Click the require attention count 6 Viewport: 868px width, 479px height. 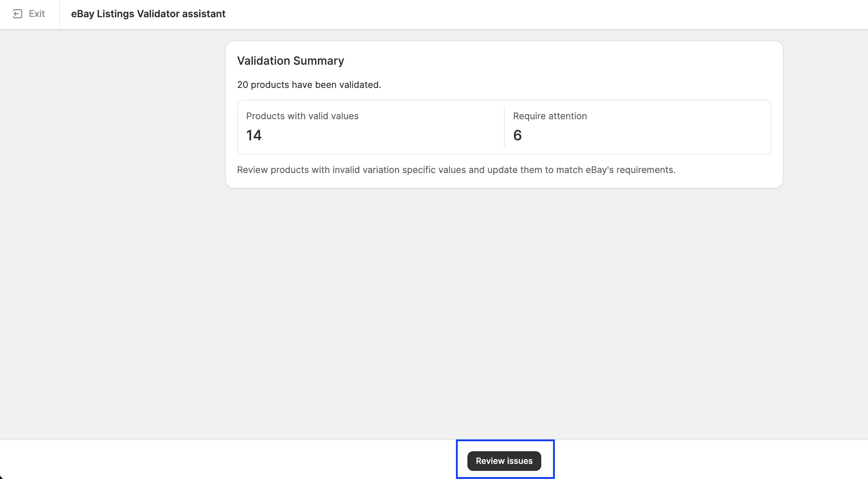517,135
